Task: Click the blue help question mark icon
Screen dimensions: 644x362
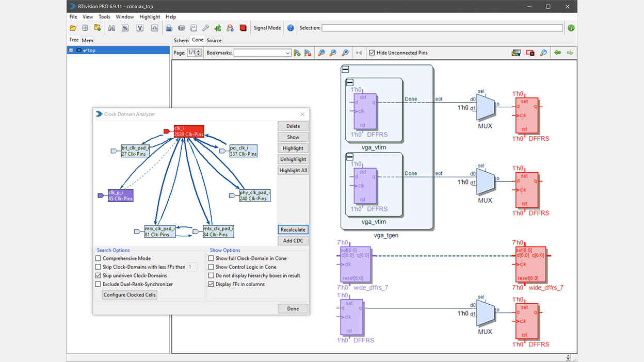Action: [x=291, y=28]
